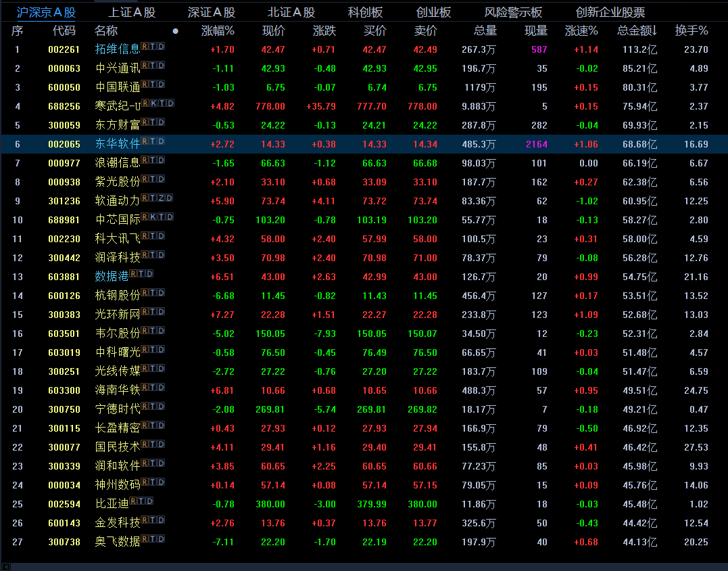728x571 pixels.
Task: Click the RTD badge next to 奥飞数据
Action: pos(153,539)
